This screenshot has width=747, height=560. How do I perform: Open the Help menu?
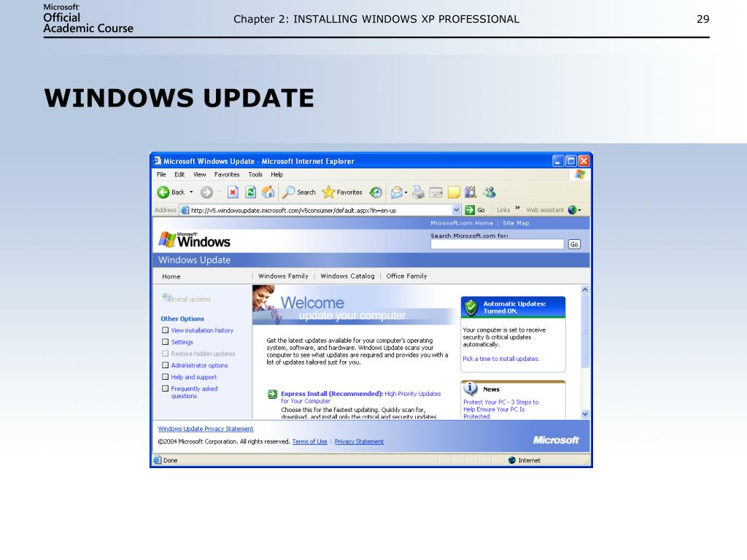point(276,174)
